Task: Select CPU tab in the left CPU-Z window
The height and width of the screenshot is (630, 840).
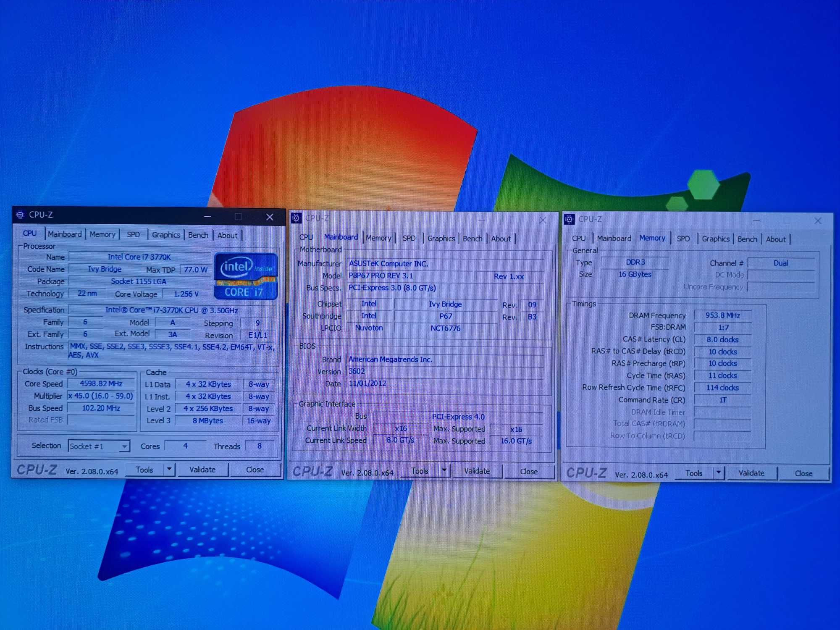Action: pos(30,233)
